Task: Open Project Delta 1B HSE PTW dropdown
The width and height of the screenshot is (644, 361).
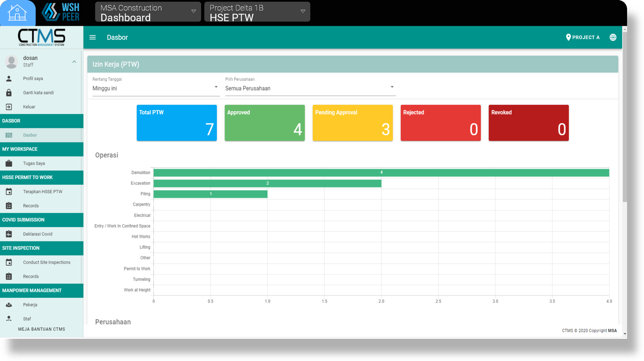Action: (257, 12)
